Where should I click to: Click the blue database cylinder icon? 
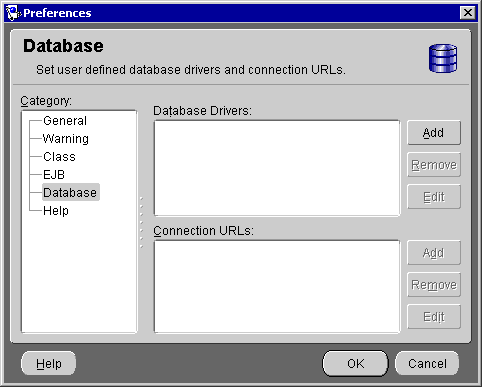[443, 59]
